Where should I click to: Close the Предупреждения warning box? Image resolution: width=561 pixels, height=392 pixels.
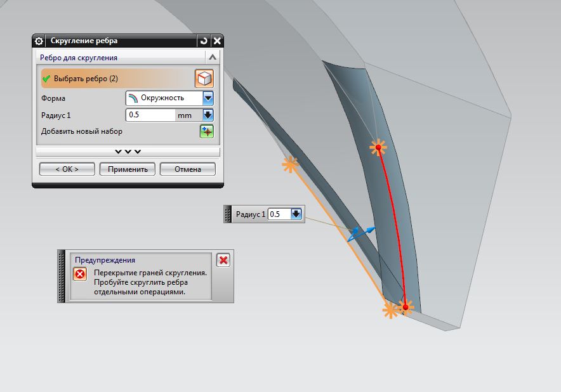coord(223,260)
